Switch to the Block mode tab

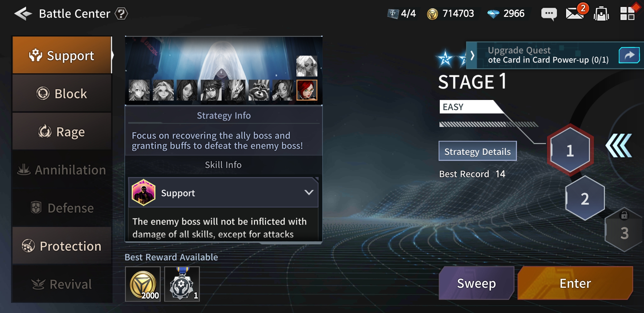62,93
